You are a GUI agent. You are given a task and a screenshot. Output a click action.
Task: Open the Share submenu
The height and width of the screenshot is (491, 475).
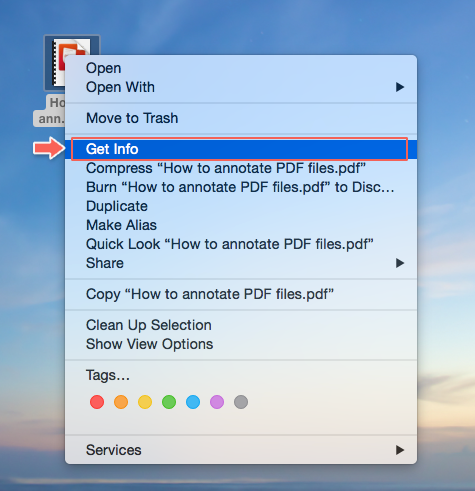tap(241, 263)
